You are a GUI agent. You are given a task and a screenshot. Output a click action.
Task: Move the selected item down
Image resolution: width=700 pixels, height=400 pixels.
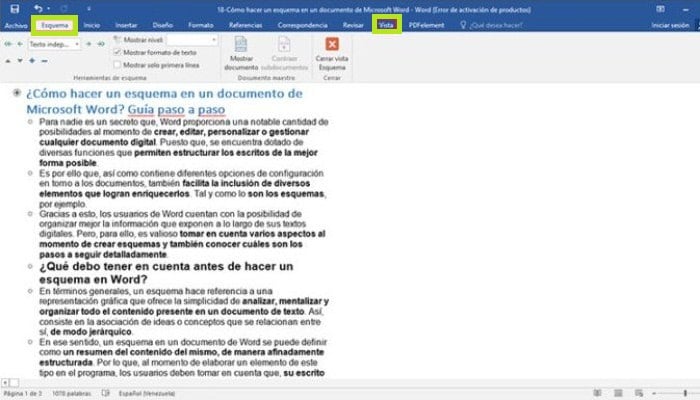coord(20,61)
